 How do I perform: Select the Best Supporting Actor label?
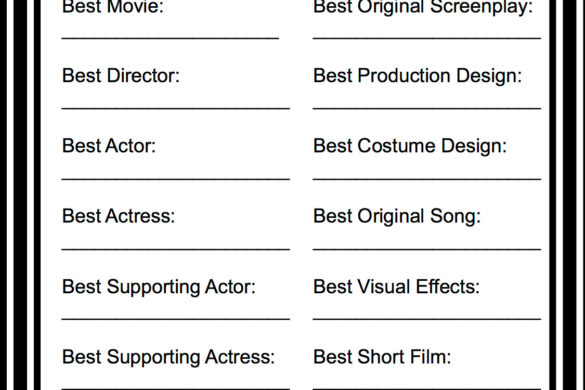tap(159, 287)
